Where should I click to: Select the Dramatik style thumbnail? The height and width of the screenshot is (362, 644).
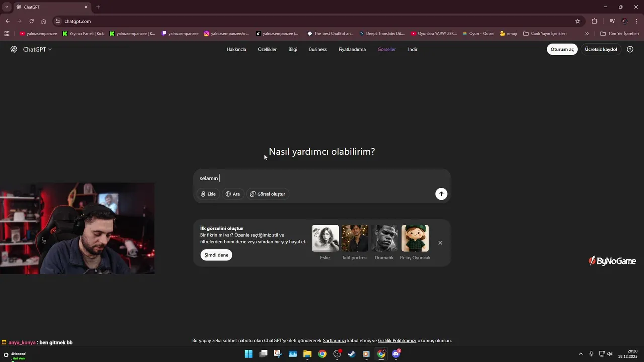pyautogui.click(x=384, y=238)
